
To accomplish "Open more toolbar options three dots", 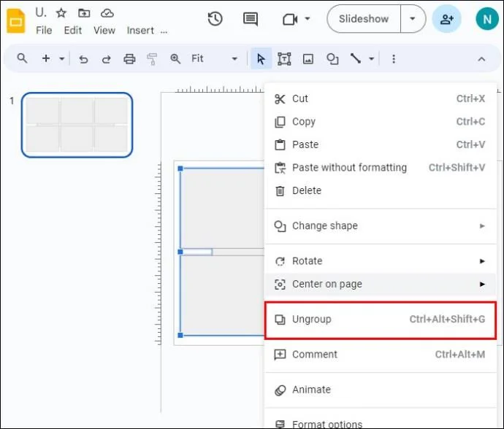I will (394, 59).
